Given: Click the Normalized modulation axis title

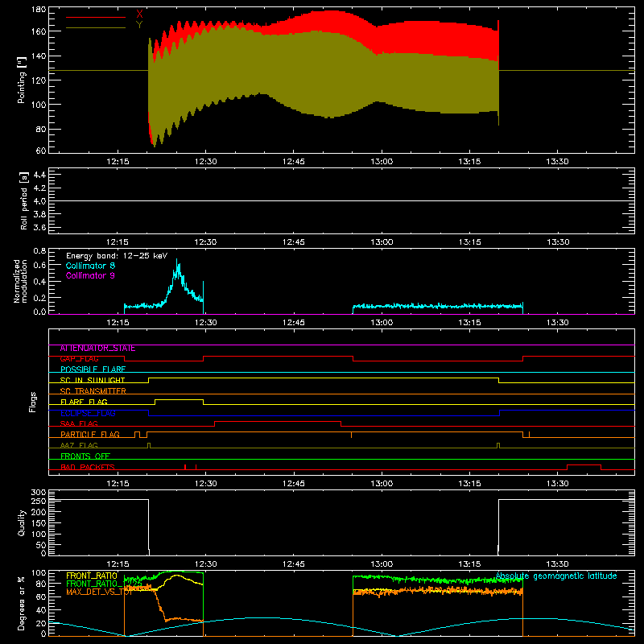Looking at the screenshot, I should pyautogui.click(x=21, y=281).
